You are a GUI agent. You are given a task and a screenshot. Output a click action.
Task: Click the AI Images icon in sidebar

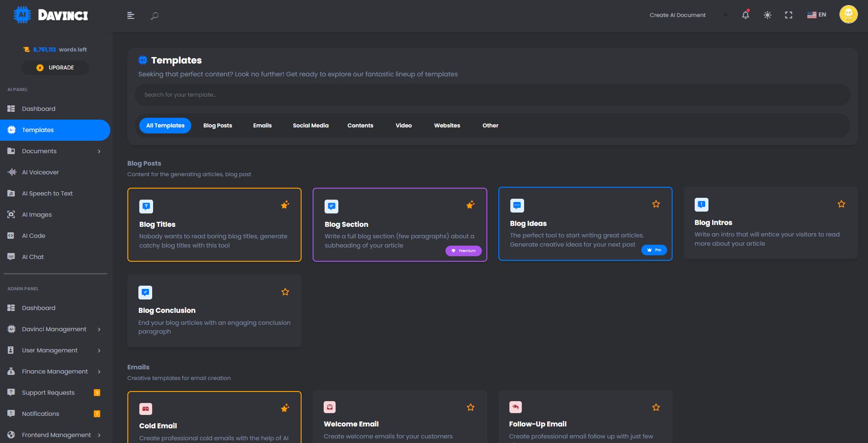(11, 214)
